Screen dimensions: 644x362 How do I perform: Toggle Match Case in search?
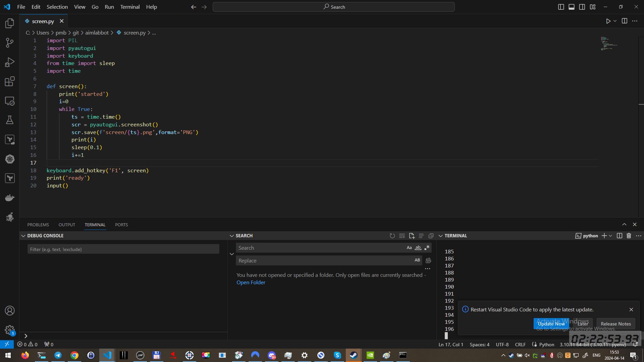click(409, 248)
